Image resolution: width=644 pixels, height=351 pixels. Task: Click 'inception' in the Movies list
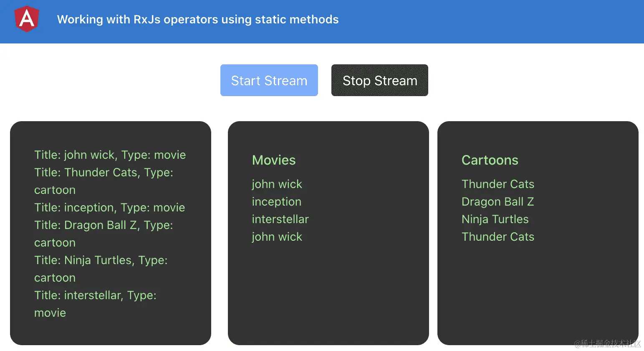click(x=277, y=202)
